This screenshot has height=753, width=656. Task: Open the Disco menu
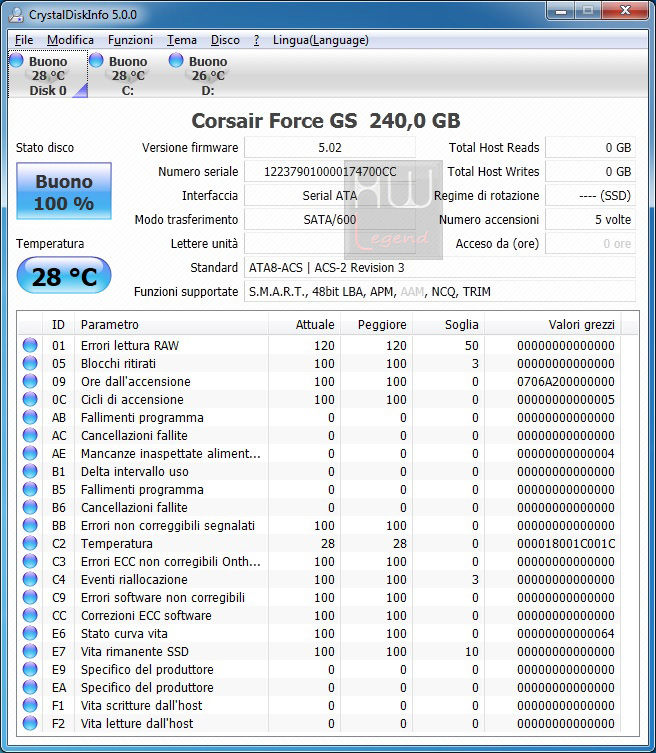click(225, 40)
